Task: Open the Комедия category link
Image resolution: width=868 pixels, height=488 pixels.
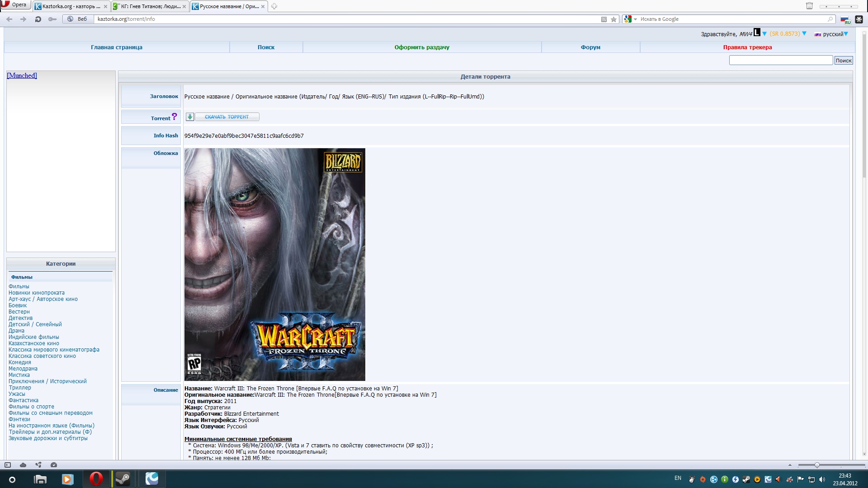Action: click(x=20, y=362)
